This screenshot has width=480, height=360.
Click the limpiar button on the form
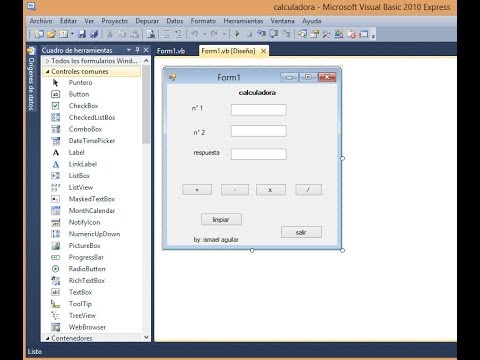click(221, 219)
